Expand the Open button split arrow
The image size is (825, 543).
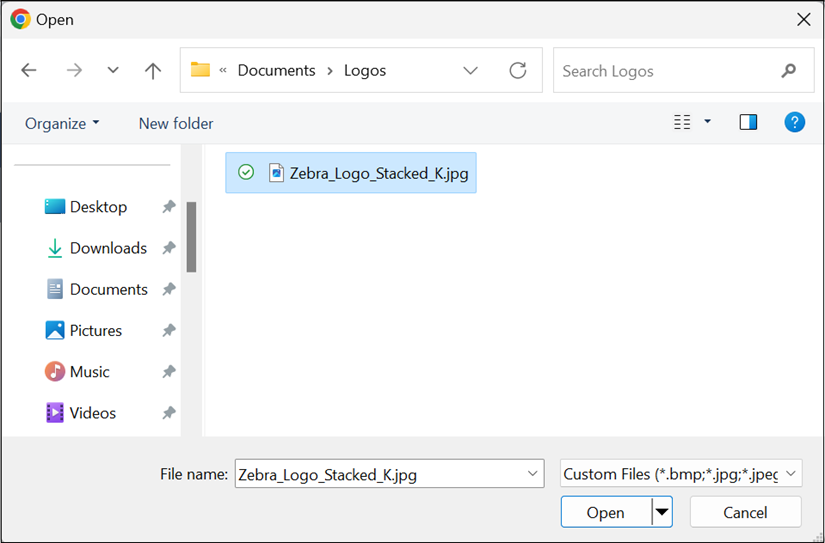coord(661,512)
